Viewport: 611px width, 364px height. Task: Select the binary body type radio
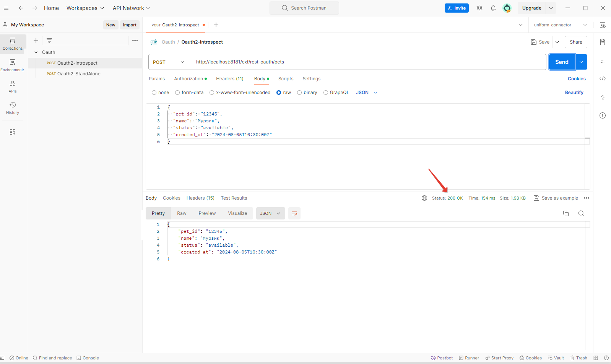[x=299, y=93]
